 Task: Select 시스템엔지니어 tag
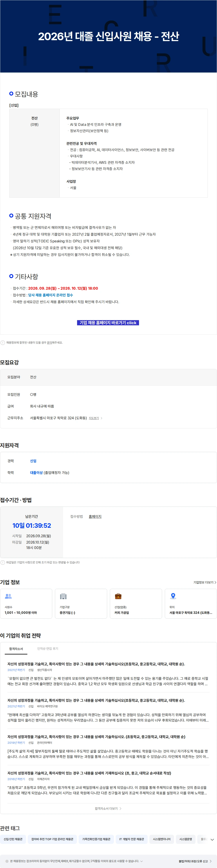[x=162, y=839]
